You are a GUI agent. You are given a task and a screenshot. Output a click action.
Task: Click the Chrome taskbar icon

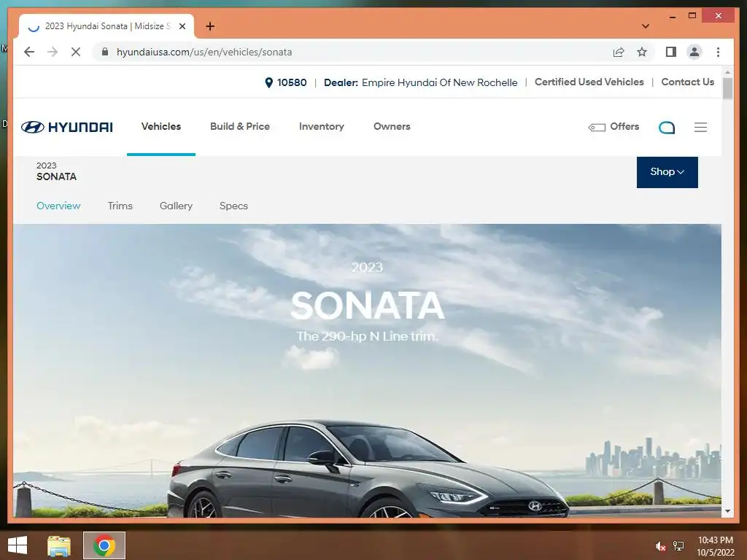(104, 545)
